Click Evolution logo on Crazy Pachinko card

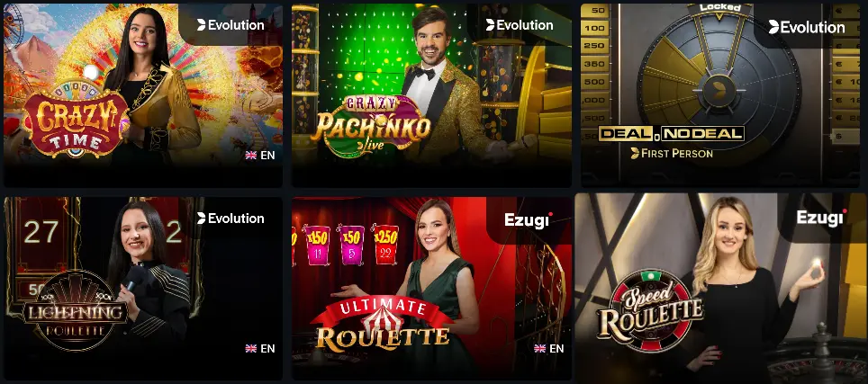[x=520, y=25]
